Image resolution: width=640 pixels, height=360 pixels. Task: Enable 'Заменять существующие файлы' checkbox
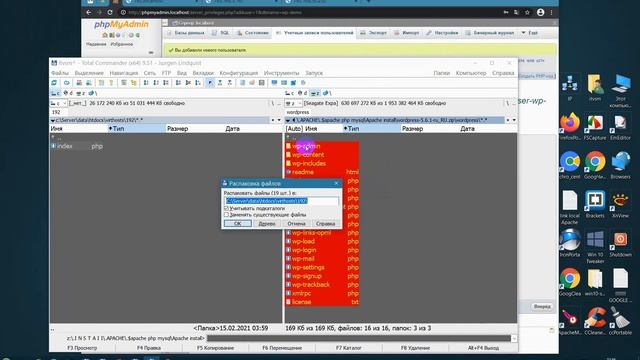coord(227,215)
